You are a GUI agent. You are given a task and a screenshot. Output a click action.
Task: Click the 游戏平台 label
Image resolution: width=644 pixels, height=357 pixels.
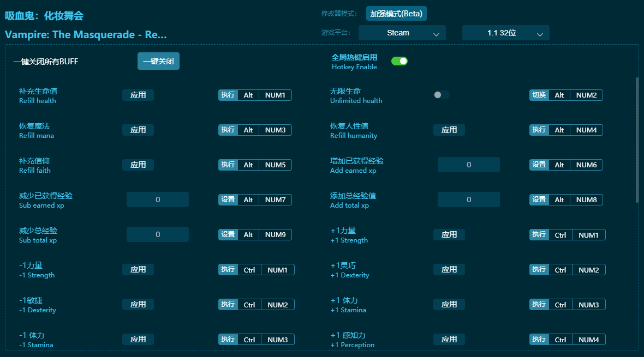click(336, 32)
